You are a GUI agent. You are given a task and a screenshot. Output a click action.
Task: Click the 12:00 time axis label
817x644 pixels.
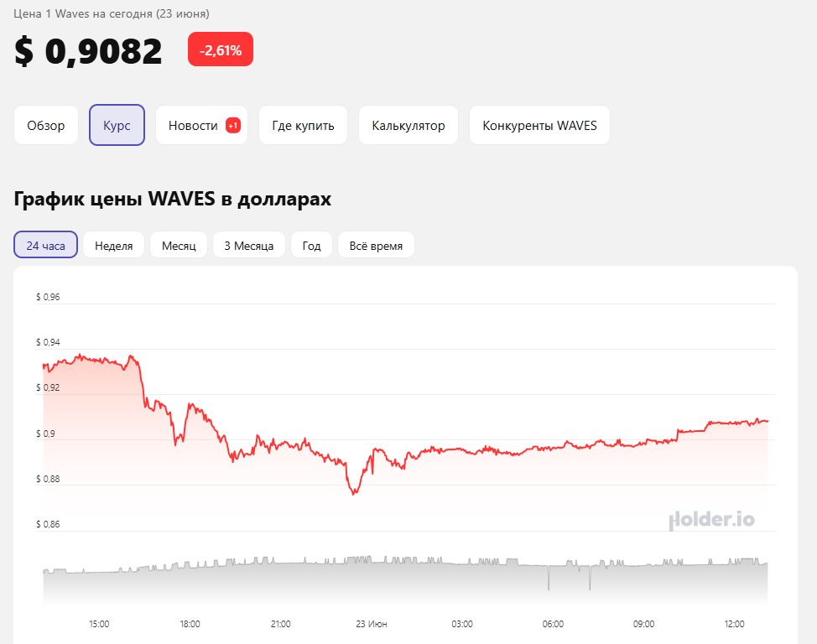[x=734, y=624]
